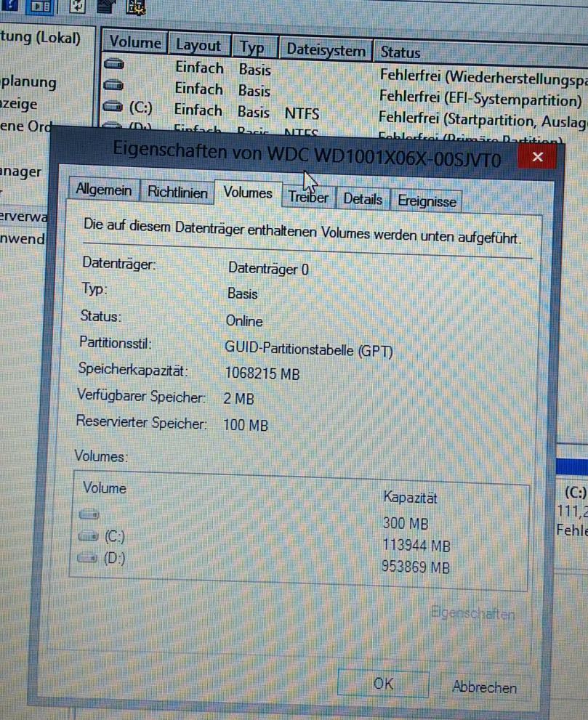Click the greyed-out Eigenschaften button
The image size is (588, 720).
coord(473,612)
